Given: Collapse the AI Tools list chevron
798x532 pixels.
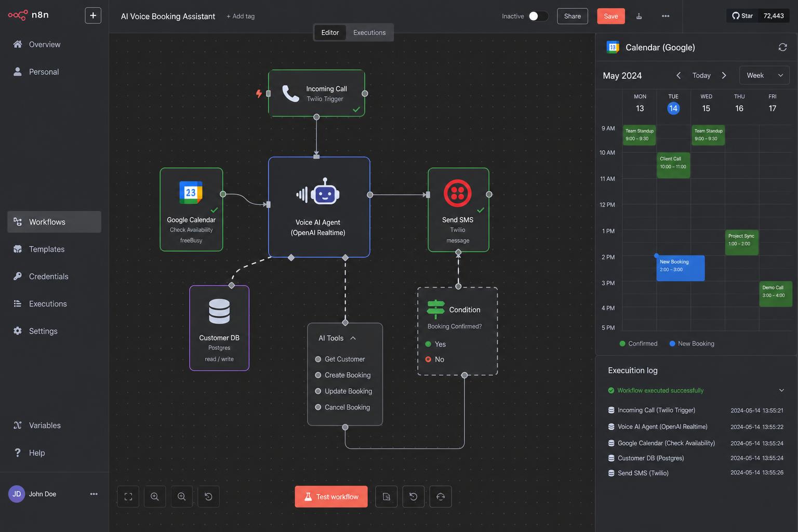Looking at the screenshot, I should click(x=353, y=338).
